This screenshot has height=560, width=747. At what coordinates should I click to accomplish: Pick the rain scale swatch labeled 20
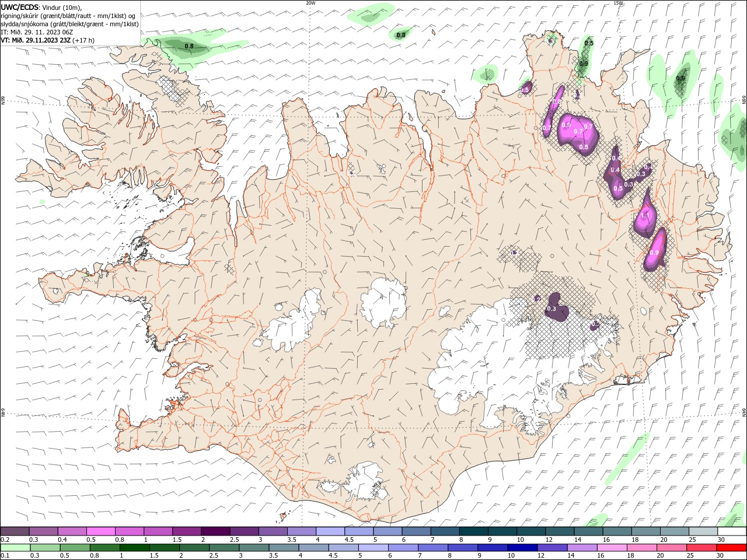click(672, 548)
